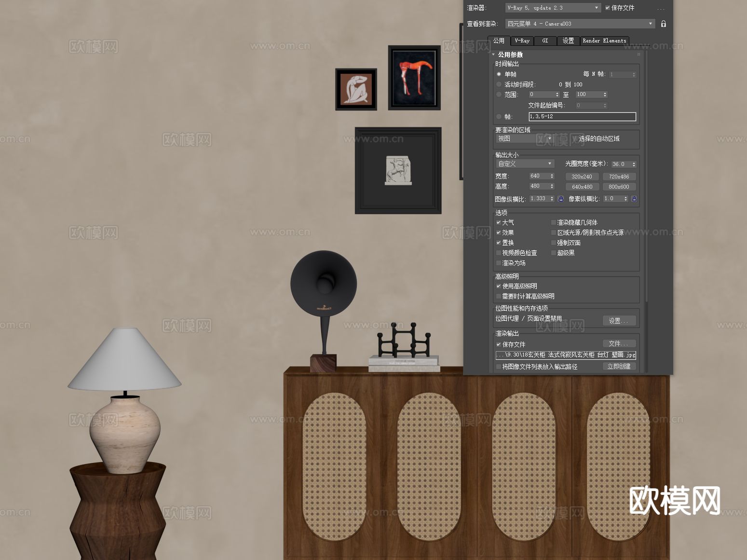Open the 视图 render area dropdown
Viewport: 747px width, 560px height.
click(525, 138)
